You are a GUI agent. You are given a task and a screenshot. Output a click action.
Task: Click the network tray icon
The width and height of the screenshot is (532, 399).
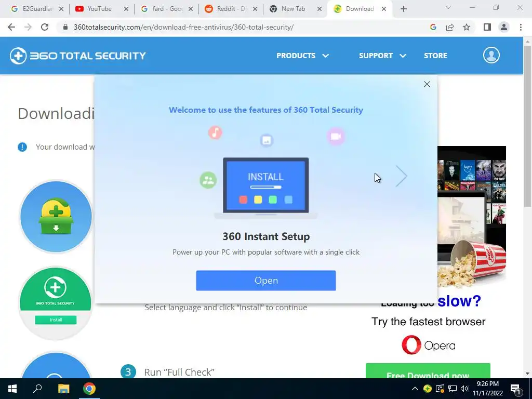453,389
